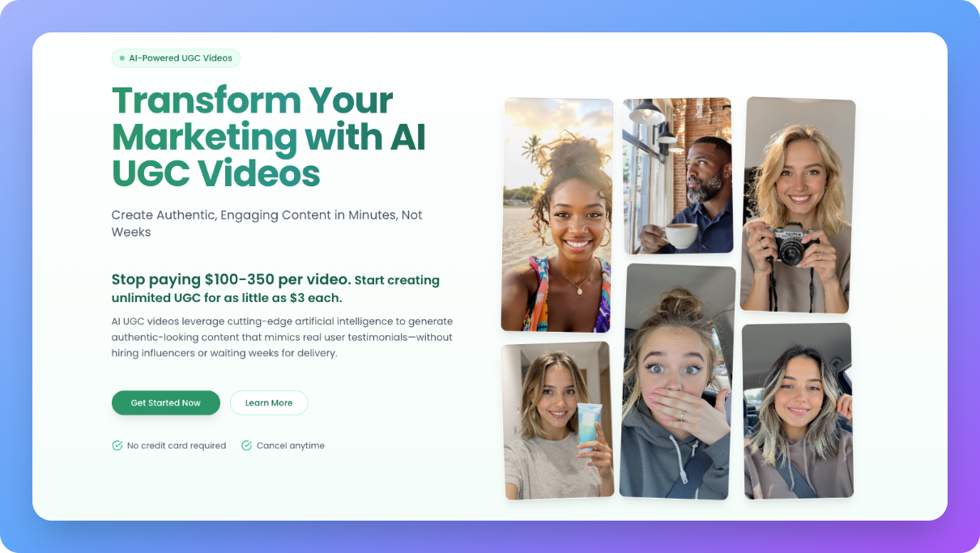Click the green dot in the AI-Powered badge

click(x=121, y=57)
